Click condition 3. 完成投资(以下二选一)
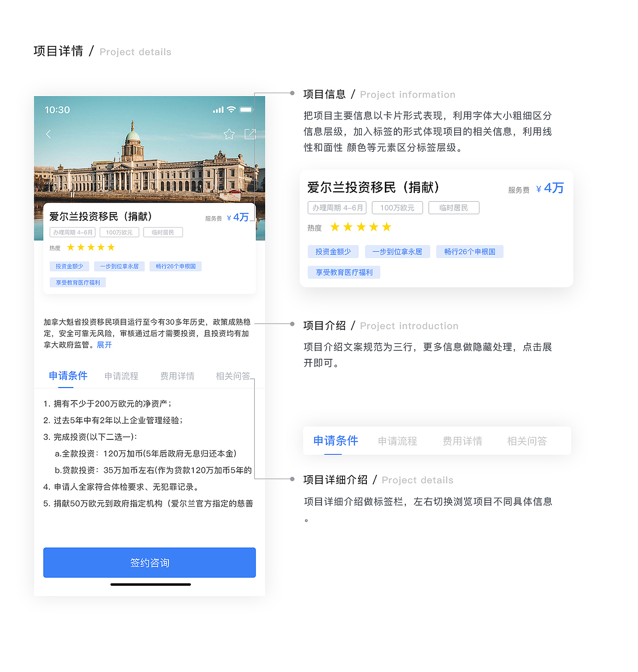 click(x=90, y=437)
